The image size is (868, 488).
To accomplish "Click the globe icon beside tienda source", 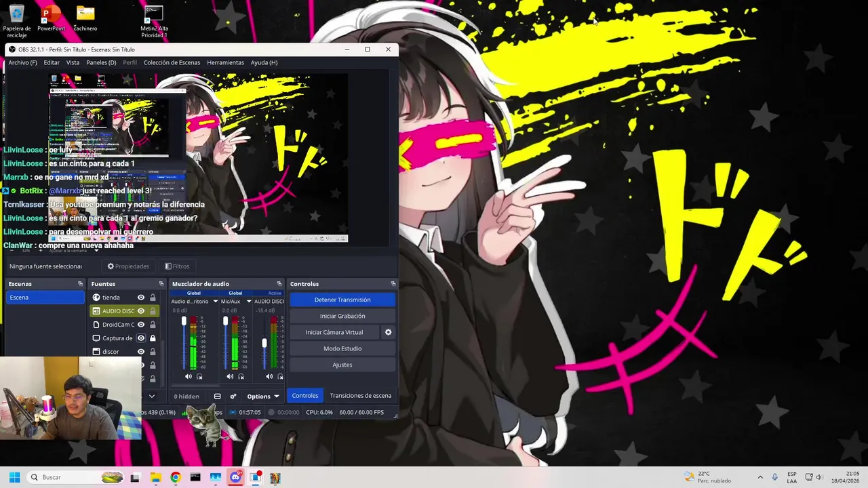I will (96, 298).
